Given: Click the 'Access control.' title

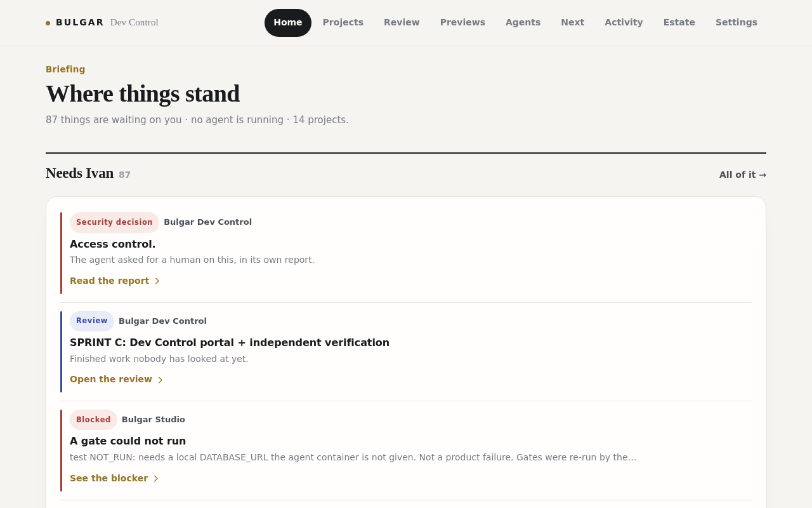Looking at the screenshot, I should [113, 244].
